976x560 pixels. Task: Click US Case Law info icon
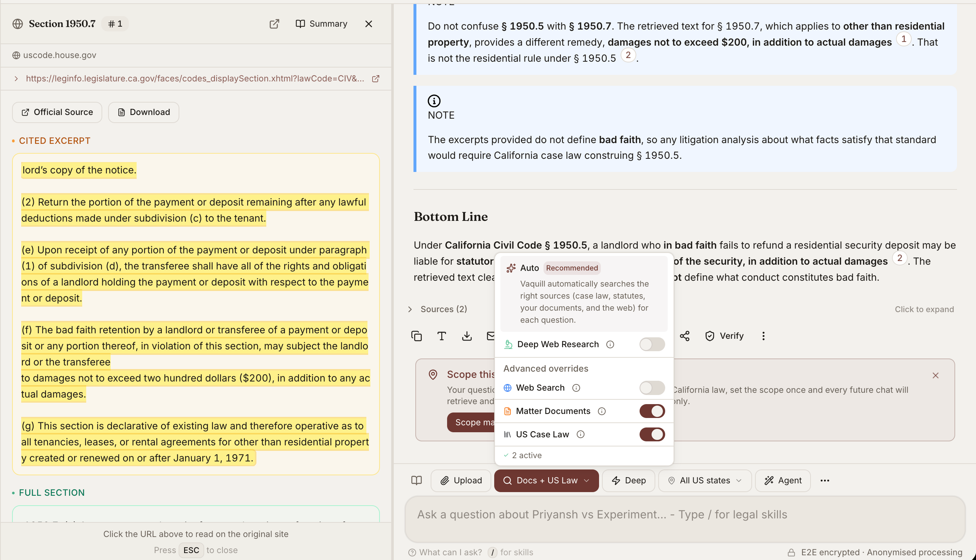[580, 434]
